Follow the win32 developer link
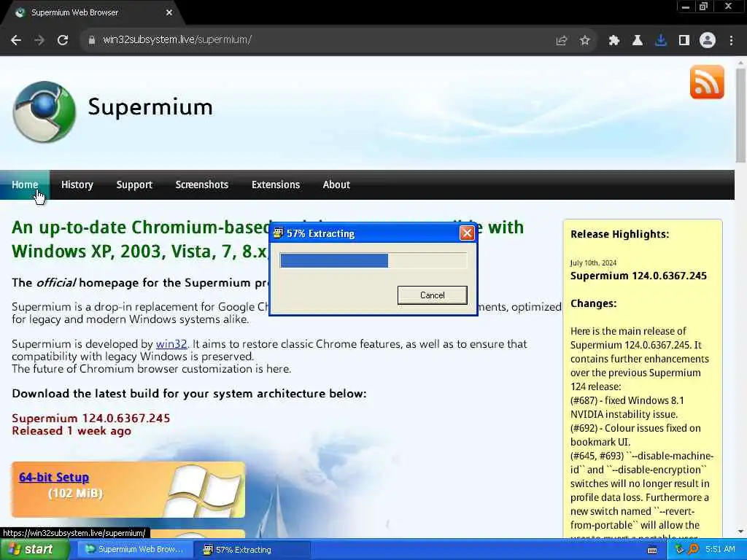Image resolution: width=747 pixels, height=560 pixels. pos(171,344)
